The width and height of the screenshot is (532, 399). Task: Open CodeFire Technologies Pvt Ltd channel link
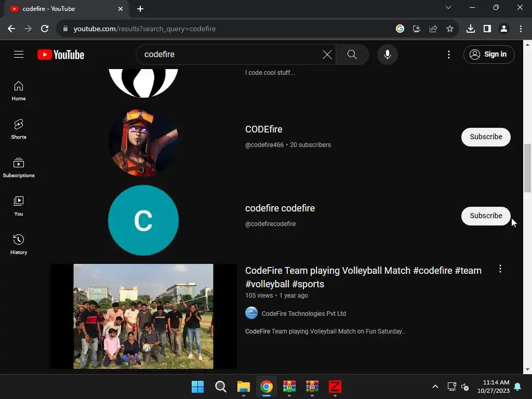point(303,313)
